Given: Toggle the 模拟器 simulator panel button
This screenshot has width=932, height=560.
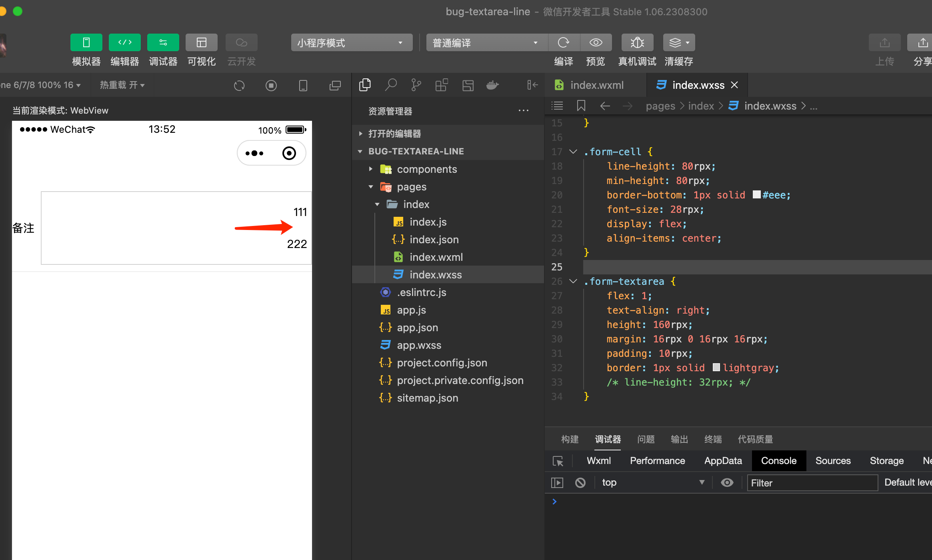Looking at the screenshot, I should point(86,42).
